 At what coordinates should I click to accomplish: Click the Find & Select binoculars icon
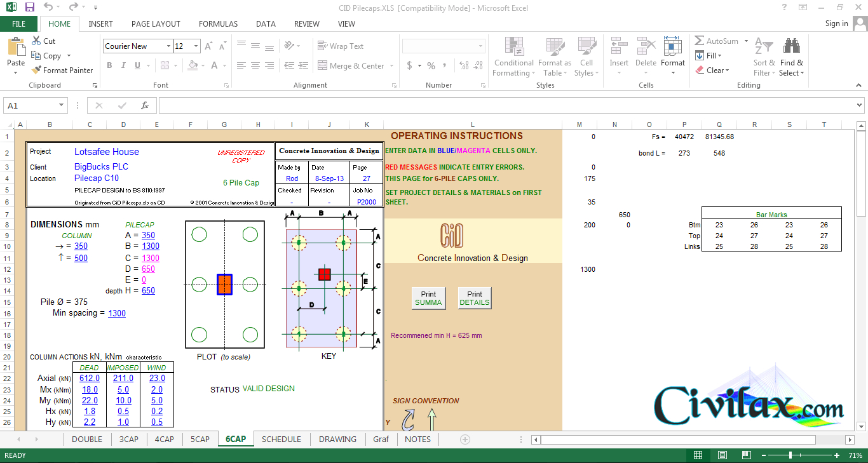click(791, 48)
